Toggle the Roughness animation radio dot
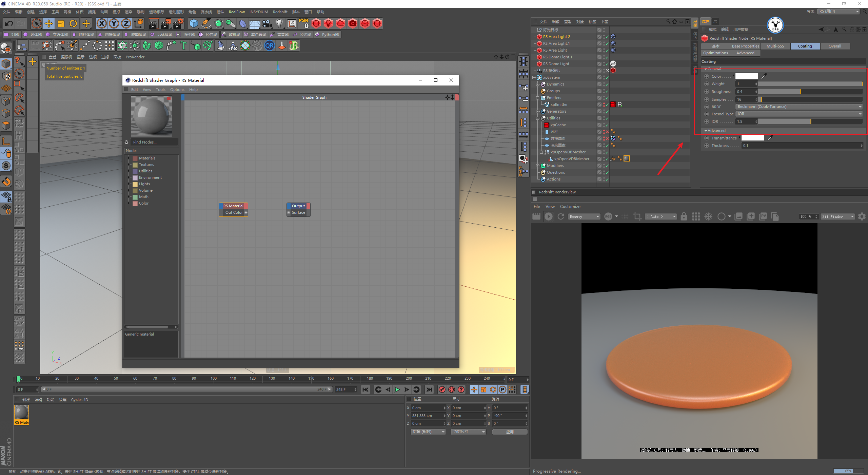Viewport: 868px width, 475px height. click(x=707, y=92)
